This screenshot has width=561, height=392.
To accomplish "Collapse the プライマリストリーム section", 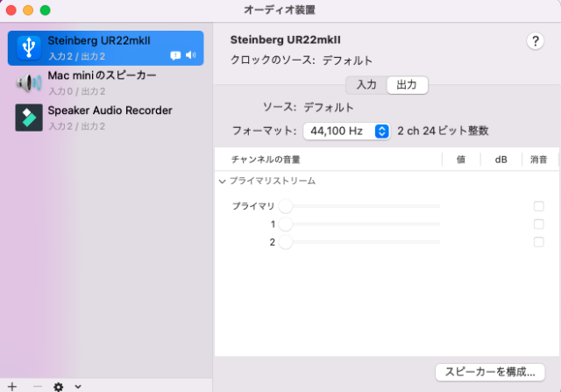I will click(222, 182).
